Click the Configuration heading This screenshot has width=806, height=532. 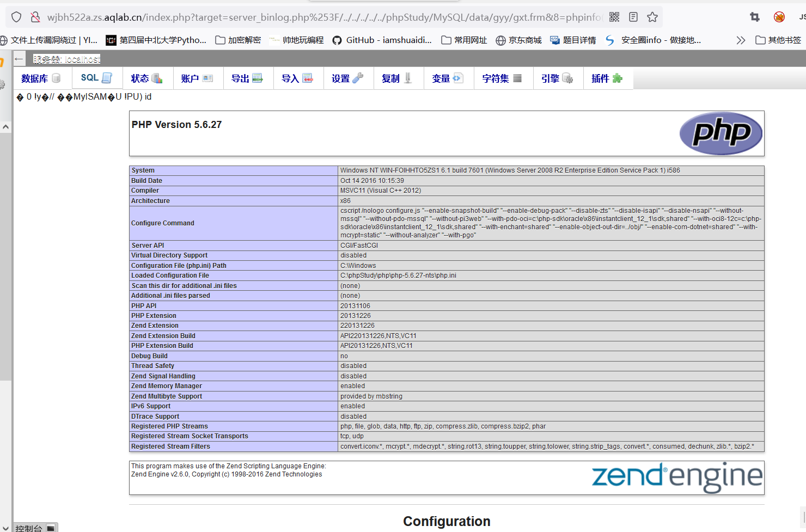pyautogui.click(x=447, y=521)
